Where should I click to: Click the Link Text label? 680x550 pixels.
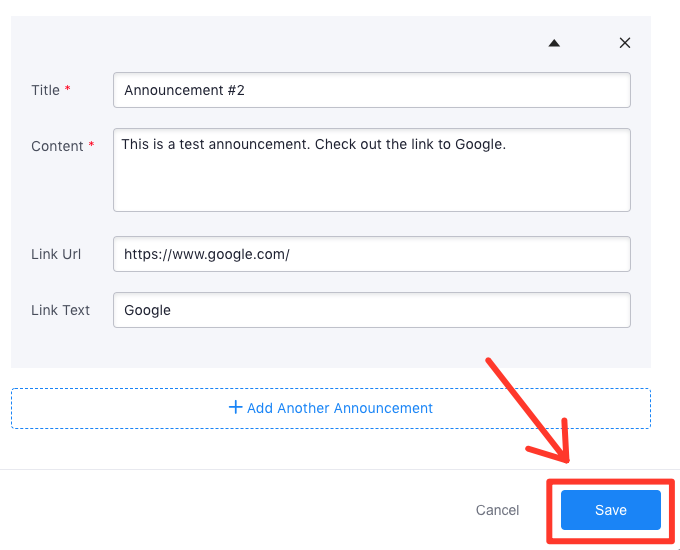(61, 310)
